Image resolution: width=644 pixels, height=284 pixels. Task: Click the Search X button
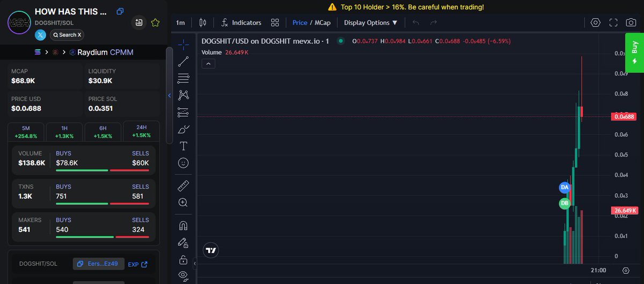[x=67, y=35]
